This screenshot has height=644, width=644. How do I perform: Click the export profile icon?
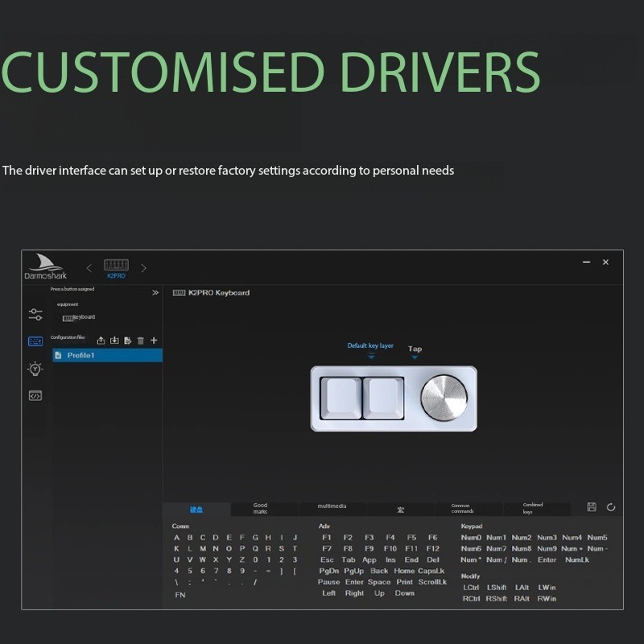tap(101, 341)
